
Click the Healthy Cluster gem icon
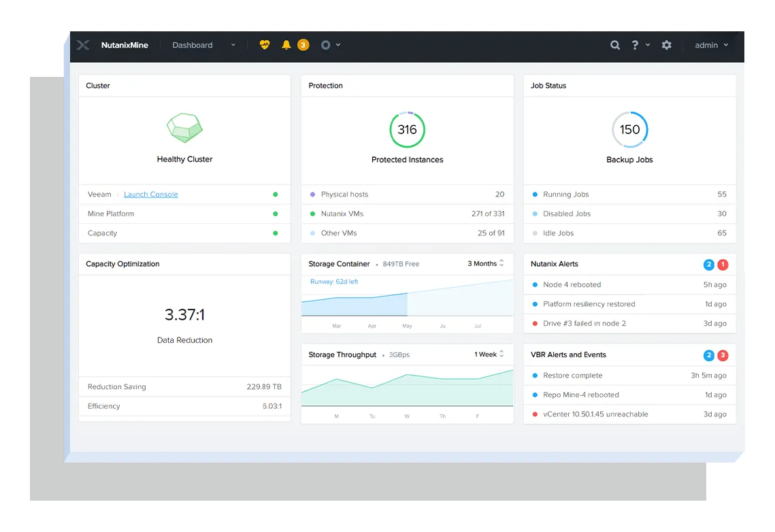[x=185, y=128]
